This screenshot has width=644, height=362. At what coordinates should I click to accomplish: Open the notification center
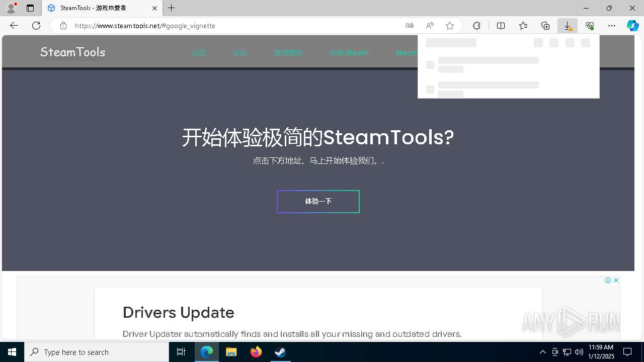627,352
